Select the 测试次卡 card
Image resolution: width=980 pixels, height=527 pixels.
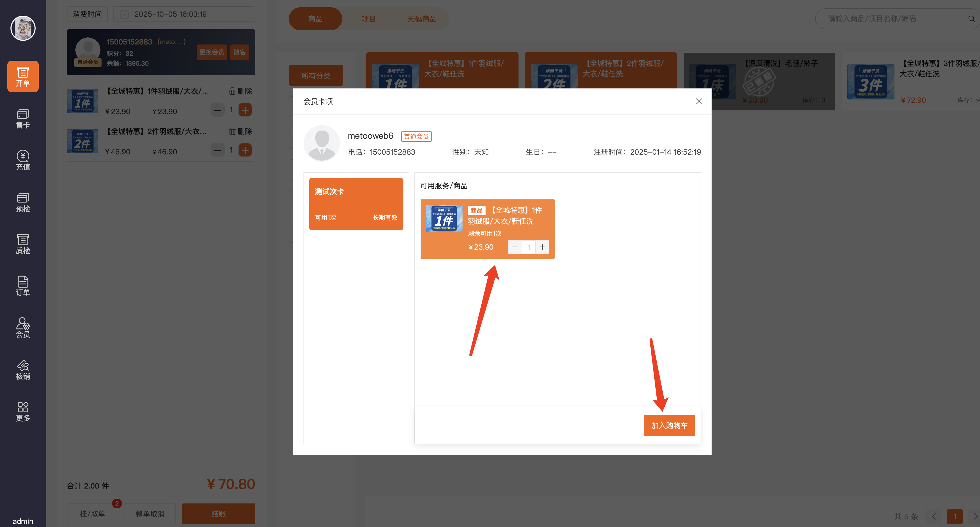click(356, 204)
